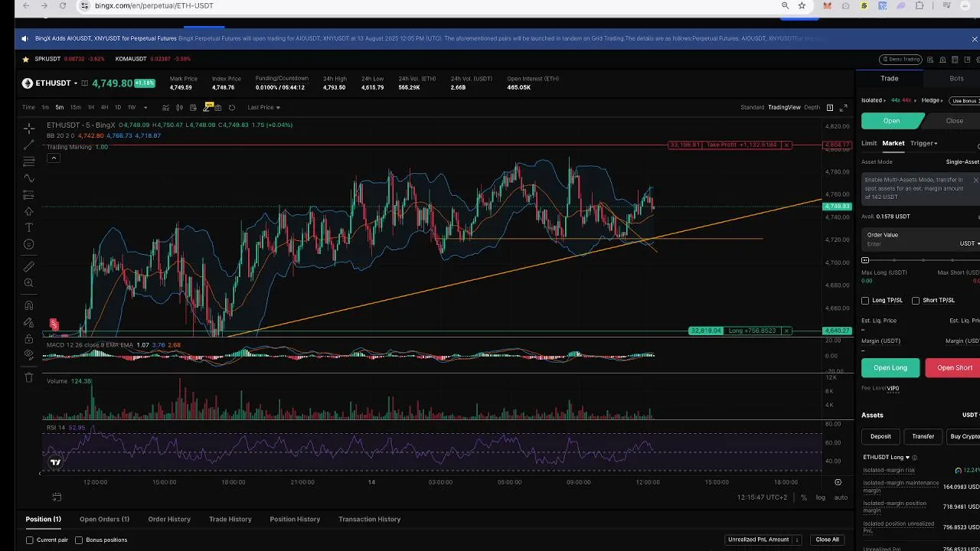The image size is (980, 551).
Task: Open the patterns and wave tool
Action: [28, 178]
